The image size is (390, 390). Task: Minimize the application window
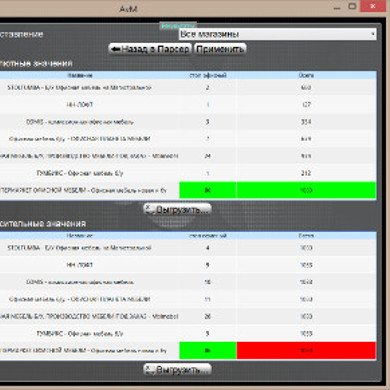click(x=337, y=7)
